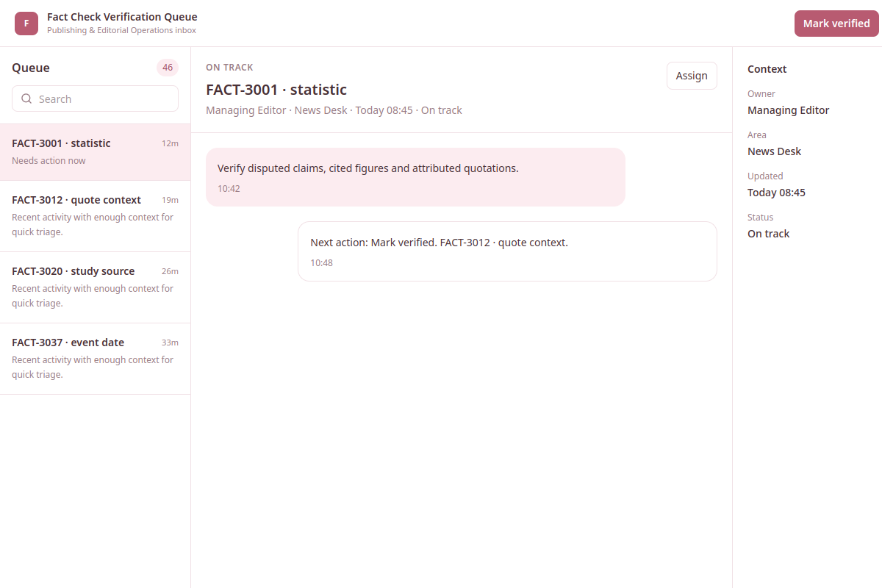Click the Status value On track in Context

(x=768, y=234)
